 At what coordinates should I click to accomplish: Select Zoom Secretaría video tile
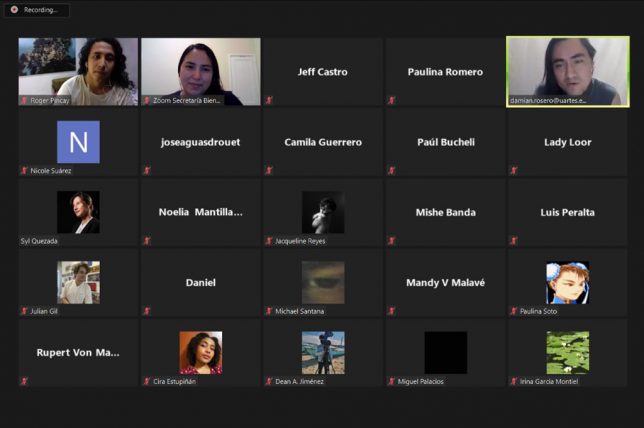tap(200, 71)
